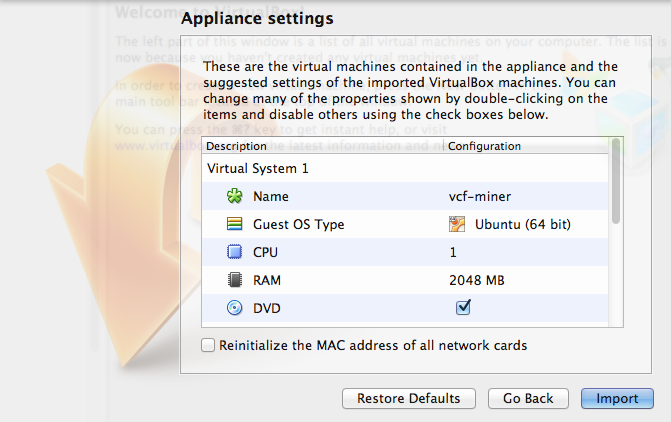The height and width of the screenshot is (422, 671).
Task: Click the Guest OS Type icon
Action: (235, 225)
